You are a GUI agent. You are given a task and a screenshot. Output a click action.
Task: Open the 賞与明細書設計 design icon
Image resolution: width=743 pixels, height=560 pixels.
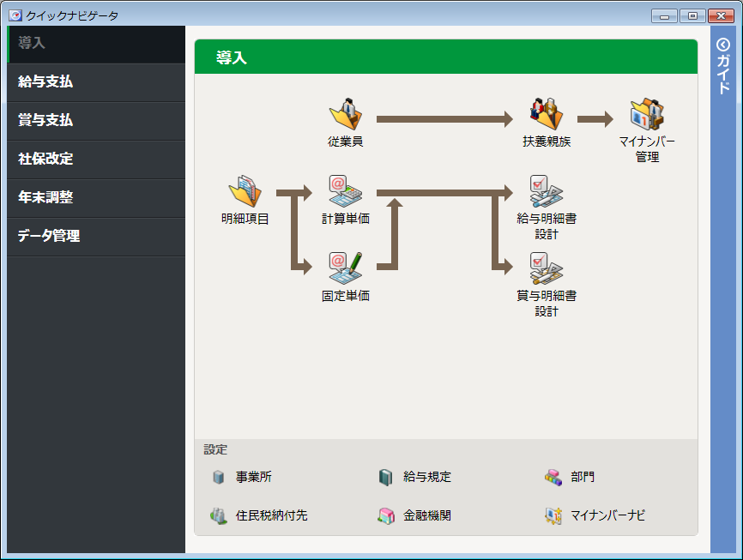547,268
